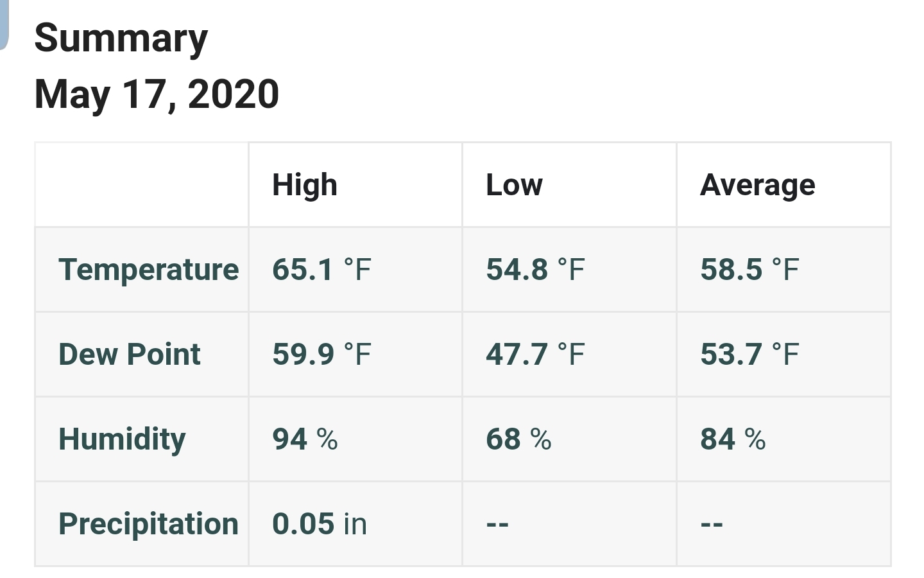Viewport: 924px width, 578px height.
Task: Click the 0.05 in precipitation value
Action: tap(320, 524)
